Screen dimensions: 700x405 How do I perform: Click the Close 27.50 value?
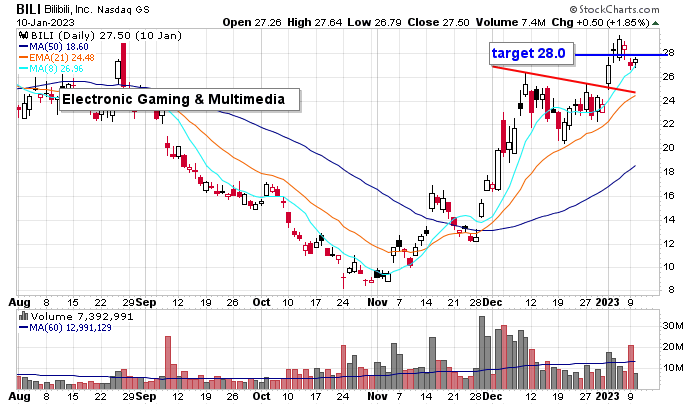[438, 22]
